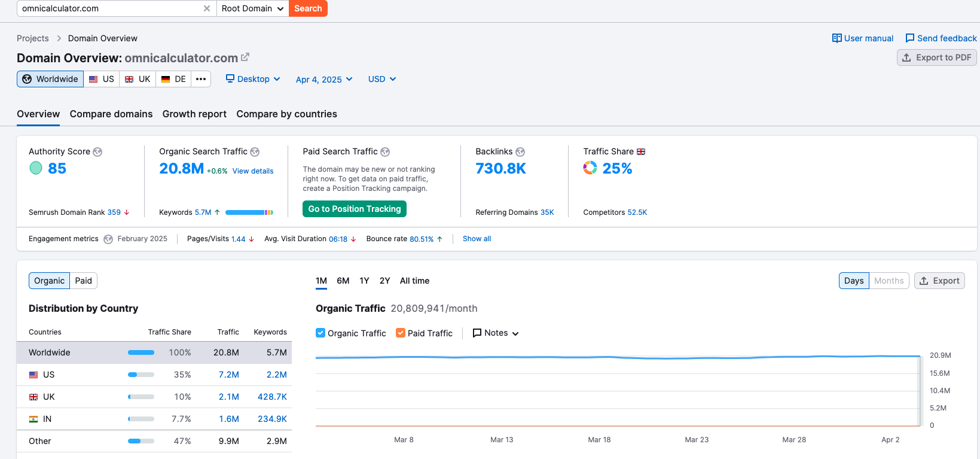This screenshot has width=980, height=459.
Task: Open the Desktop device dropdown
Action: click(253, 79)
